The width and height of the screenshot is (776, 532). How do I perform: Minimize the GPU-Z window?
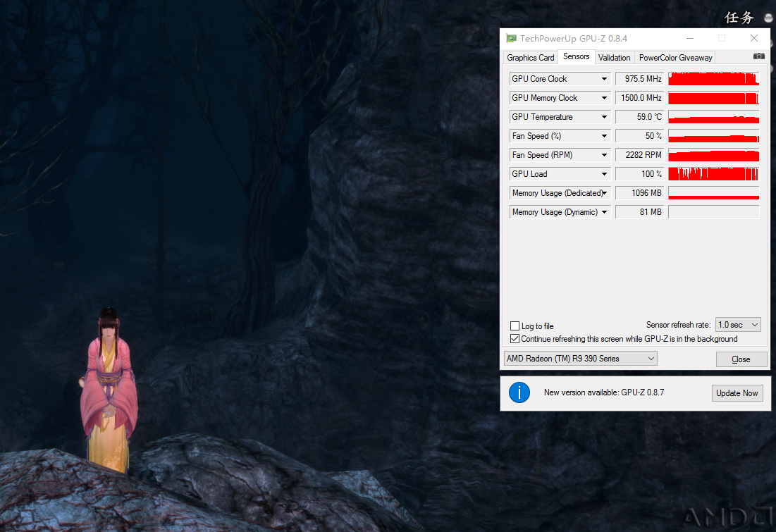[x=690, y=38]
